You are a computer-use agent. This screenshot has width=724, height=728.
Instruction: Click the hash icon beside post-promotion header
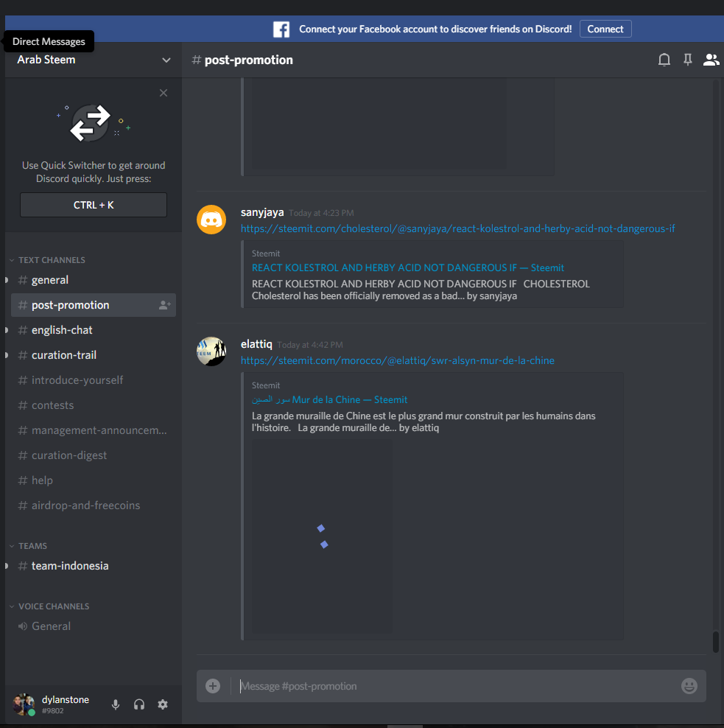point(197,60)
